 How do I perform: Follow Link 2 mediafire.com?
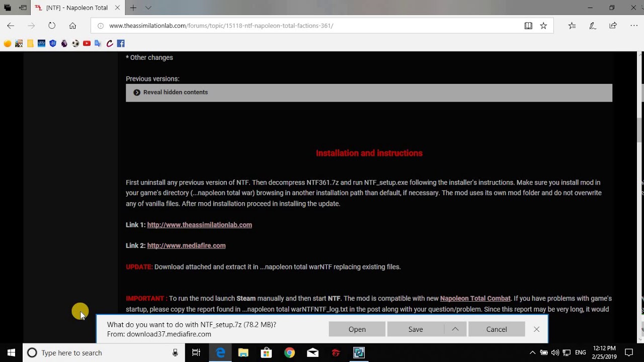click(x=186, y=246)
